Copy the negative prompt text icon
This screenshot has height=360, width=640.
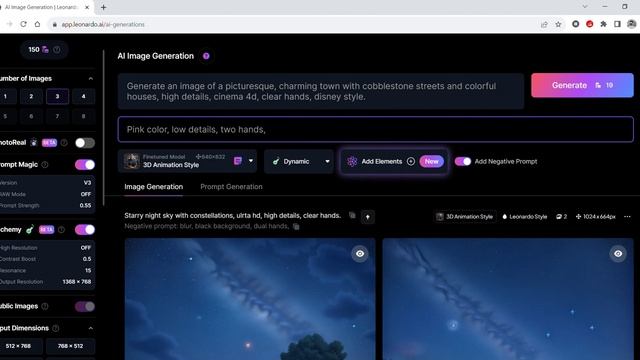[x=296, y=226]
